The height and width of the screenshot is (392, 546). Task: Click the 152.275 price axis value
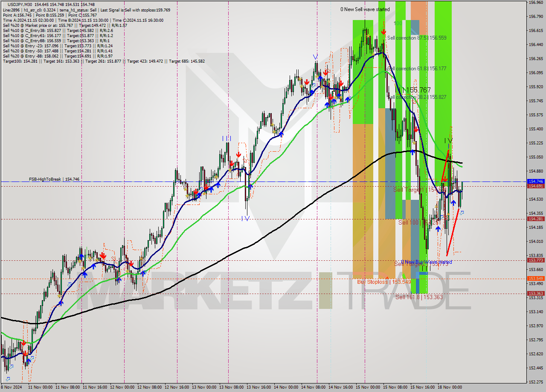coord(536,382)
